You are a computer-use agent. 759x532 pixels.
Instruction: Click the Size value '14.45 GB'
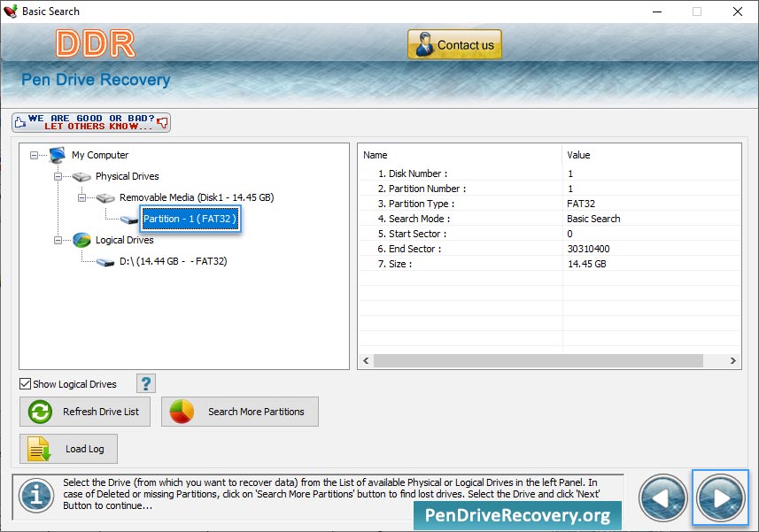pyautogui.click(x=586, y=264)
